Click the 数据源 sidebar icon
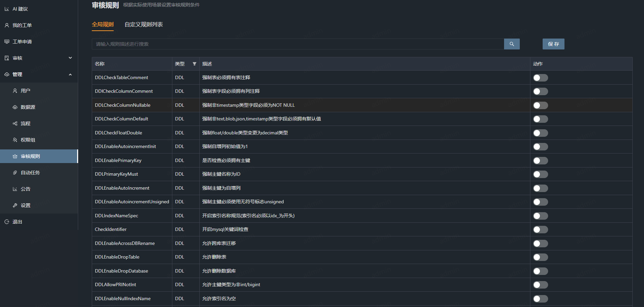The width and height of the screenshot is (644, 307). pos(15,107)
